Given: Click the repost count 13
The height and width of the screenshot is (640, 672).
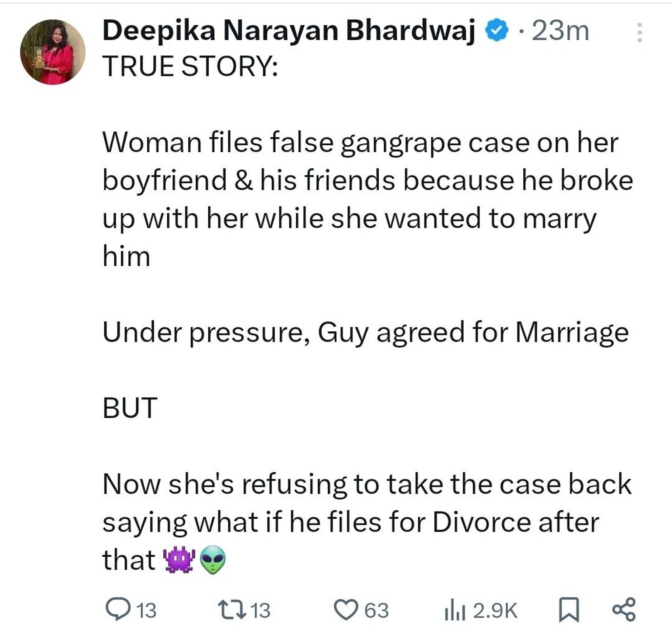Looking at the screenshot, I should [x=261, y=610].
